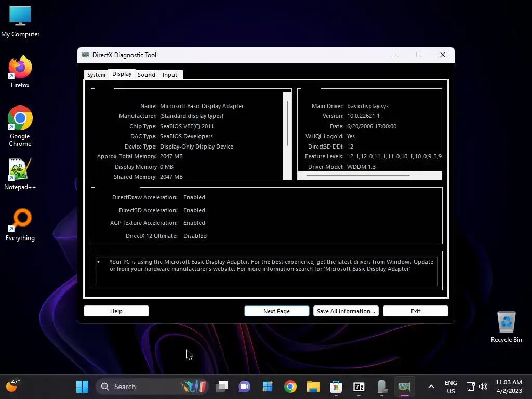Viewport: 532px width, 399px height.
Task: Click the 'WDDM 1.3' driver model value
Action: [x=362, y=167]
